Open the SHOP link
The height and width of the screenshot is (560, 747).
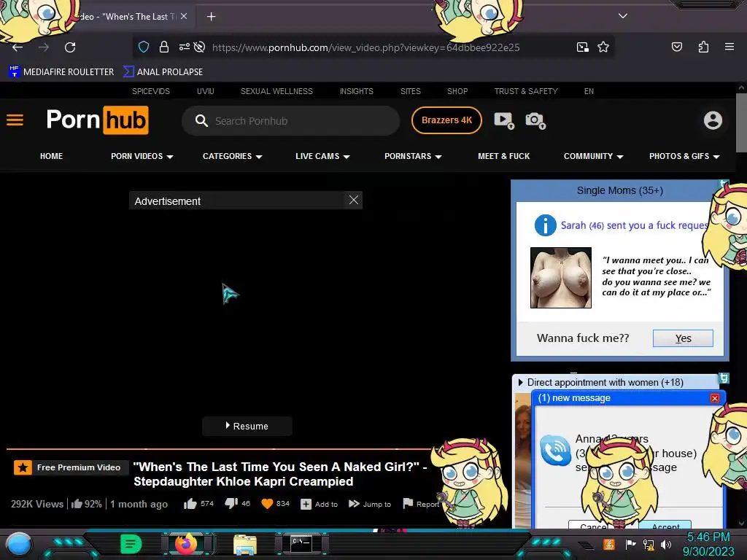pos(457,91)
